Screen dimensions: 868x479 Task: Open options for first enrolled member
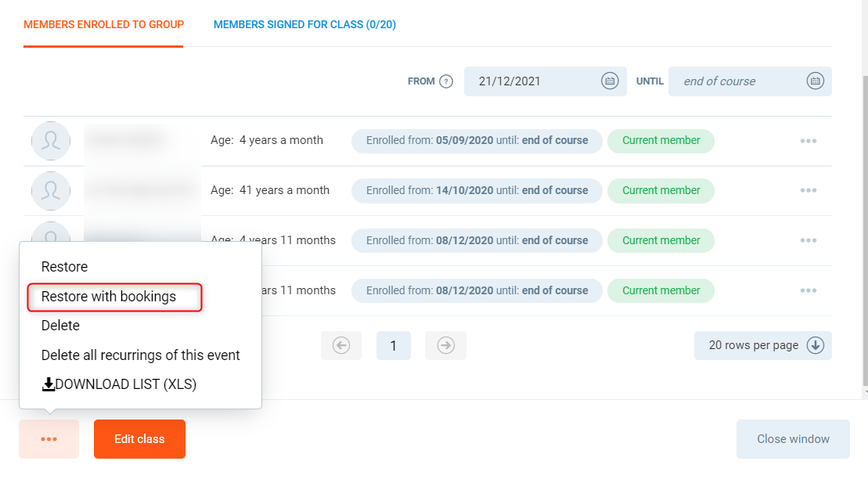pos(808,141)
